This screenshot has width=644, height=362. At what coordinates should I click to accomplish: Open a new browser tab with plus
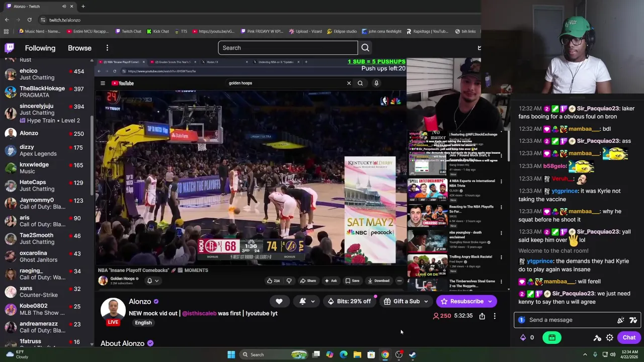pos(83,6)
